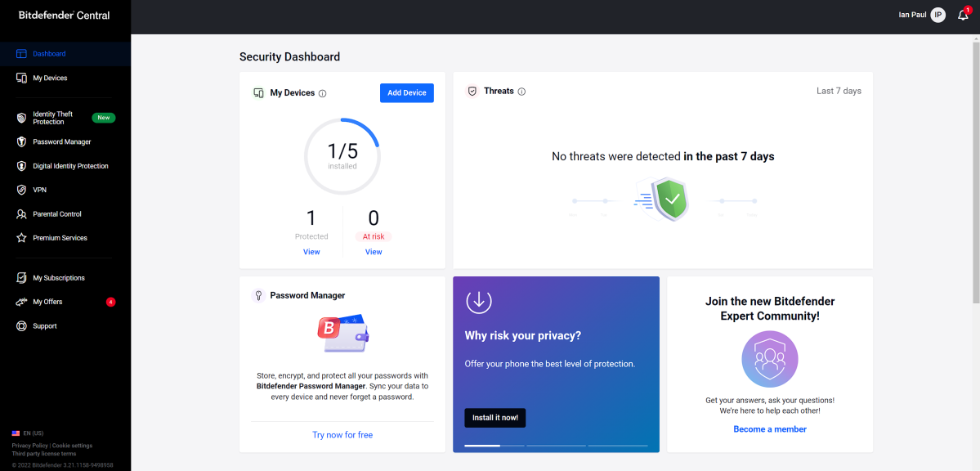Click the Identity Theft Protection shield icon

[x=21, y=118]
